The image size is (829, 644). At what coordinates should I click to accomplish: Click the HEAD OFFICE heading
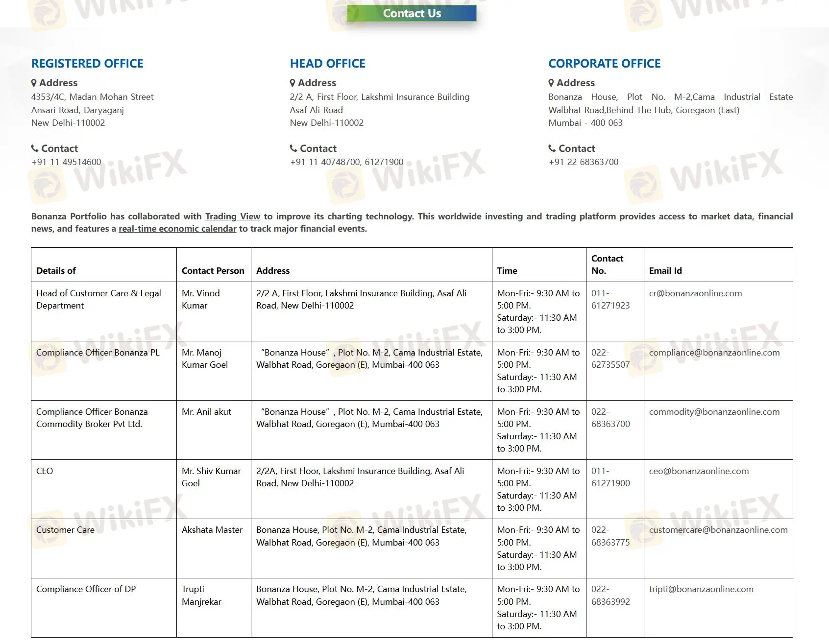(327, 64)
